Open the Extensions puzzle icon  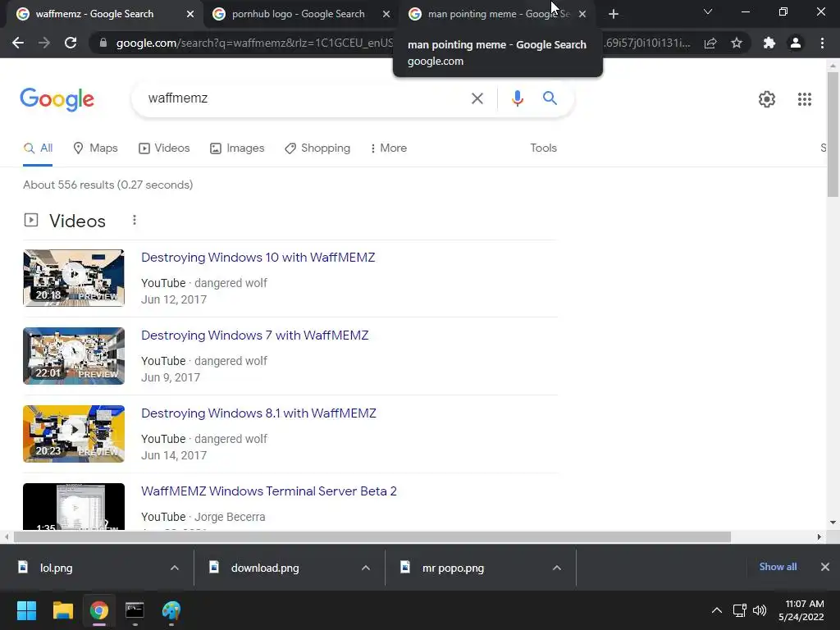pos(769,43)
